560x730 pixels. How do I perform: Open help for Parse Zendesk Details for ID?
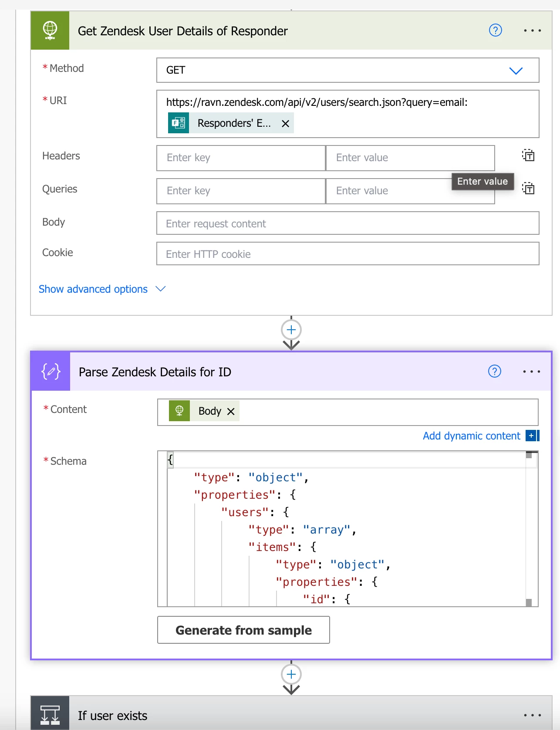(x=495, y=371)
